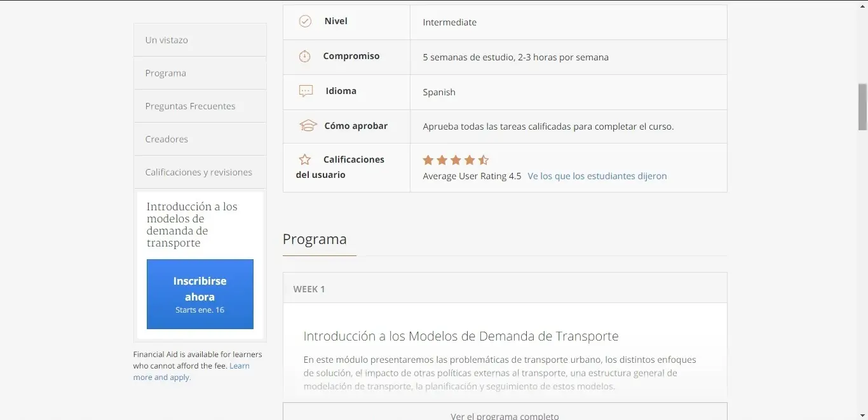The width and height of the screenshot is (868, 420).
Task: Click the Inscribirse ahora button
Action: (x=200, y=294)
